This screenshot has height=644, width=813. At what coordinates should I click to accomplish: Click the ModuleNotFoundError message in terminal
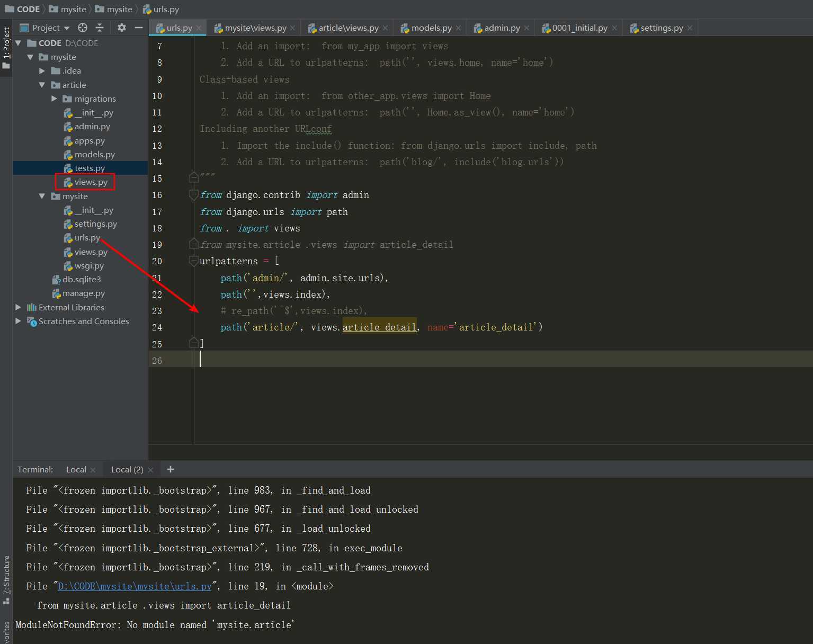155,625
